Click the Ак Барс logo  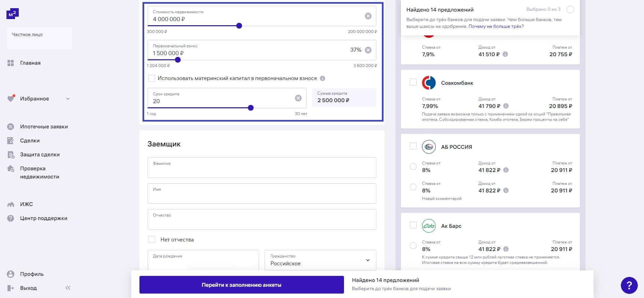tap(429, 226)
